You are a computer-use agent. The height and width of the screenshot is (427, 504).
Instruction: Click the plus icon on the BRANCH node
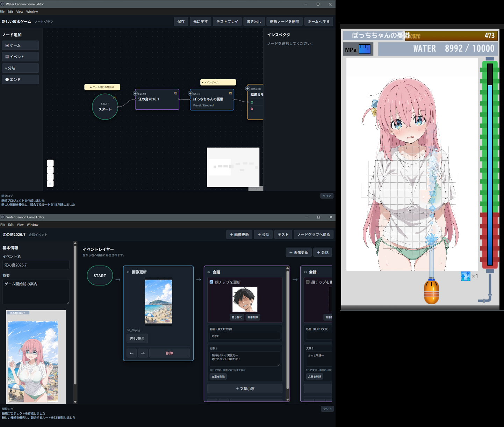[247, 89]
